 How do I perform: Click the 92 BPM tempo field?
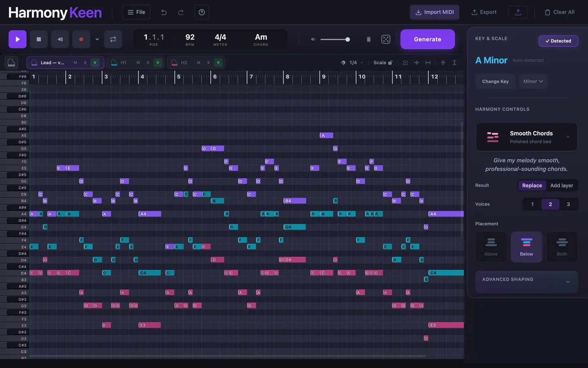(190, 39)
